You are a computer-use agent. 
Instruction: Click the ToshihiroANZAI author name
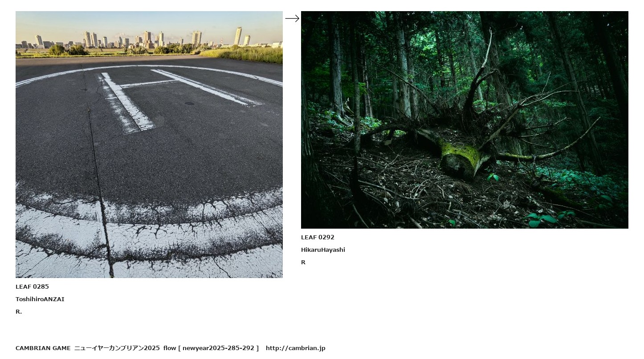(x=40, y=299)
